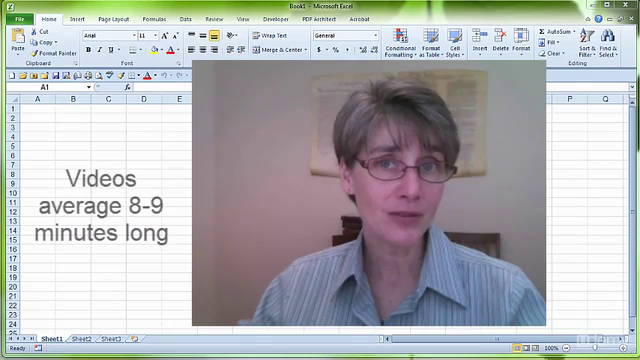The width and height of the screenshot is (640, 360).
Task: Click the Cut scissors command
Action: [x=40, y=31]
